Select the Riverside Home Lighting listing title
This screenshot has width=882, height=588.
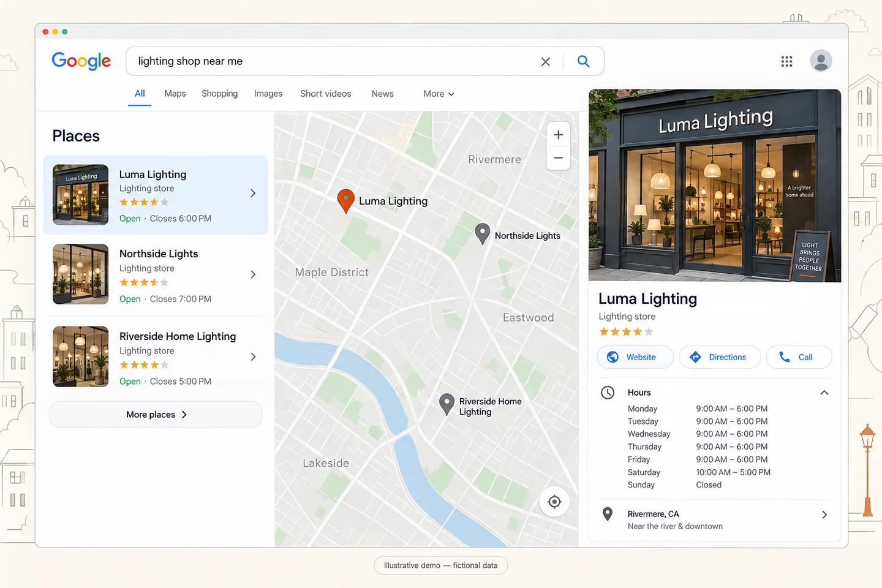pos(178,336)
